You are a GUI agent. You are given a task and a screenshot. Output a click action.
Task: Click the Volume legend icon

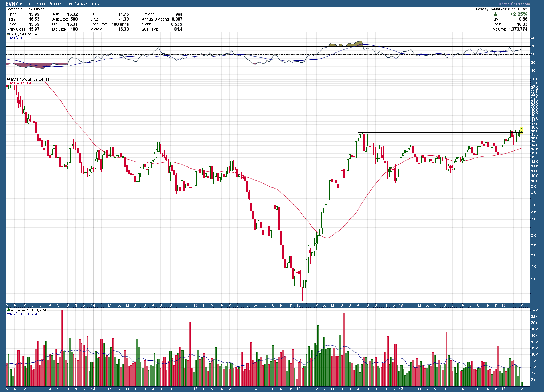click(8, 310)
